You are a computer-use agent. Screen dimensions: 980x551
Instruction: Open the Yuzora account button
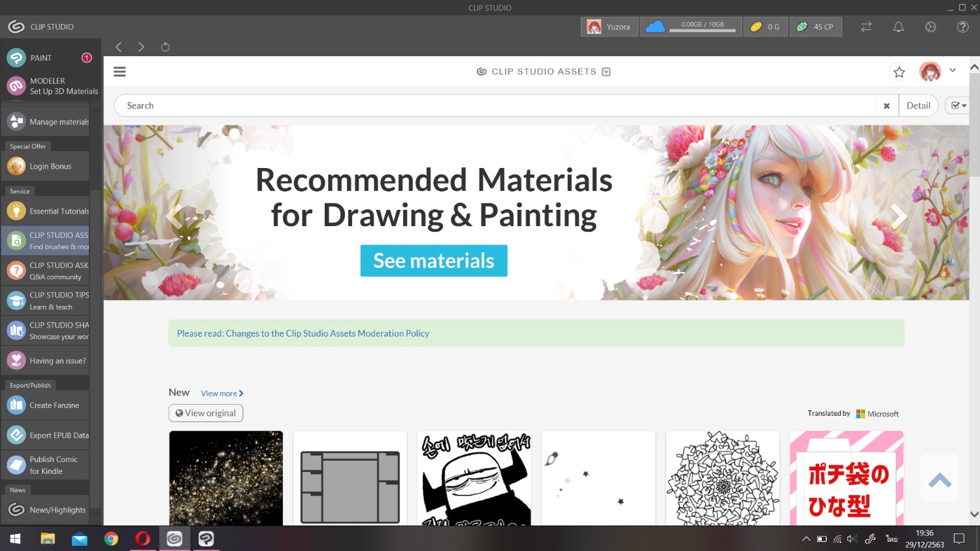[609, 27]
